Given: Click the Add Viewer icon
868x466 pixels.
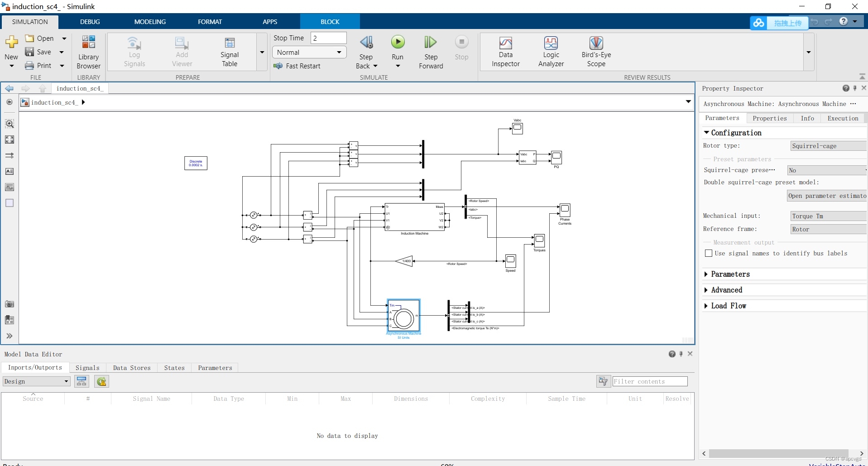Looking at the screenshot, I should [x=182, y=43].
